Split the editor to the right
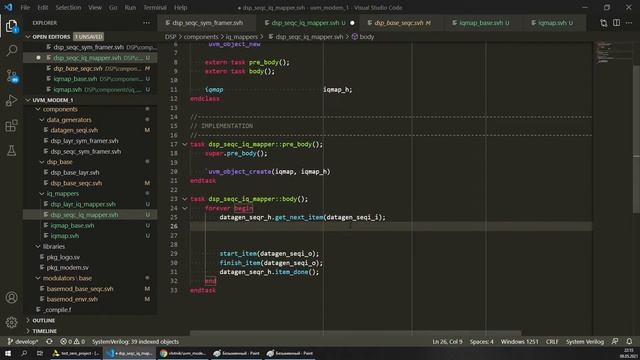 616,23
